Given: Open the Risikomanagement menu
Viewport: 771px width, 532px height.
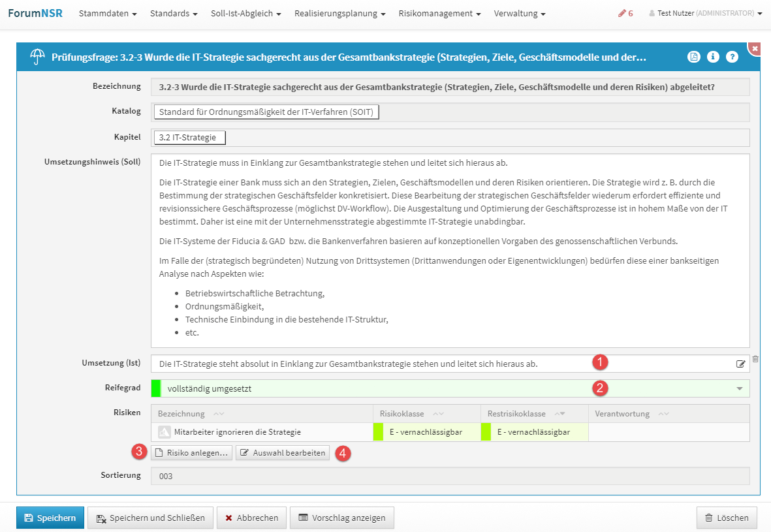Looking at the screenshot, I should (439, 13).
